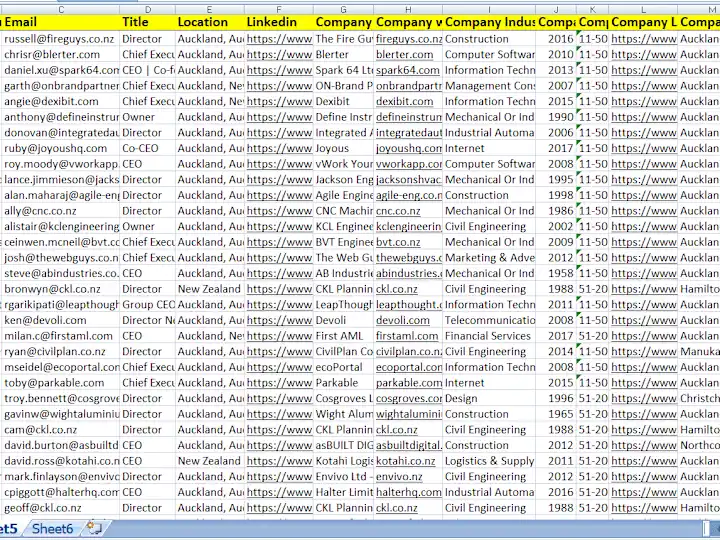The width and height of the screenshot is (720, 540).
Task: Open halterhq.com website link
Action: click(409, 492)
